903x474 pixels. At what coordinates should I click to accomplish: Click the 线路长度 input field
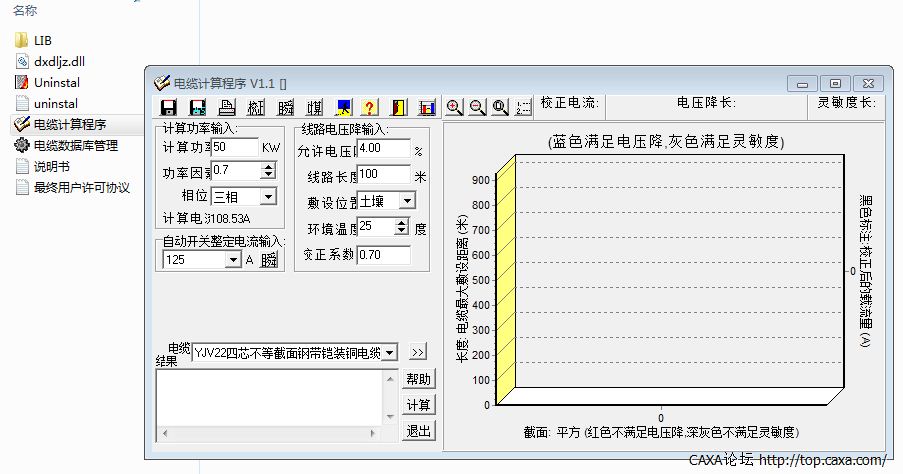point(383,175)
